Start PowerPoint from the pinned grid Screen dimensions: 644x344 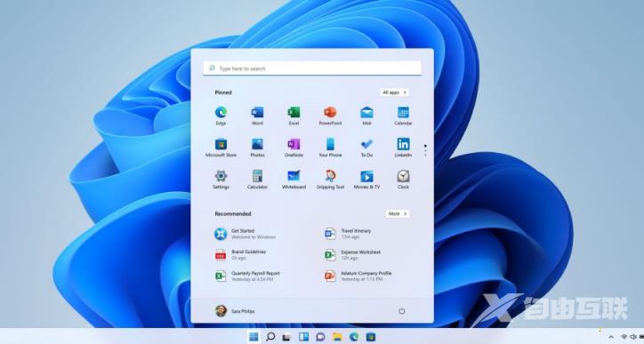[330, 116]
